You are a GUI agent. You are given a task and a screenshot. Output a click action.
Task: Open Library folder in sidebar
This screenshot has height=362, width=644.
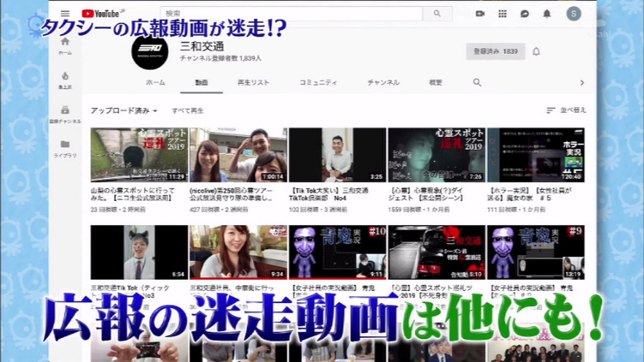[x=65, y=149]
